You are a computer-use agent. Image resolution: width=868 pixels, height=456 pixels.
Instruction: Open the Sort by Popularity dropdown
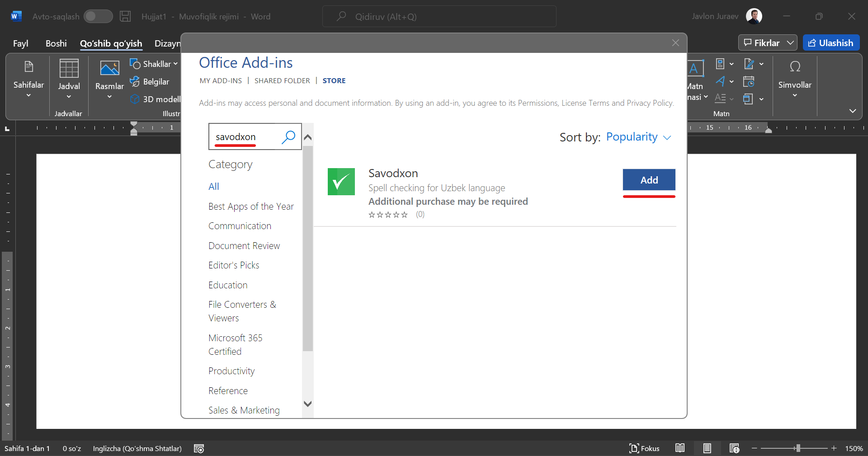pos(638,137)
